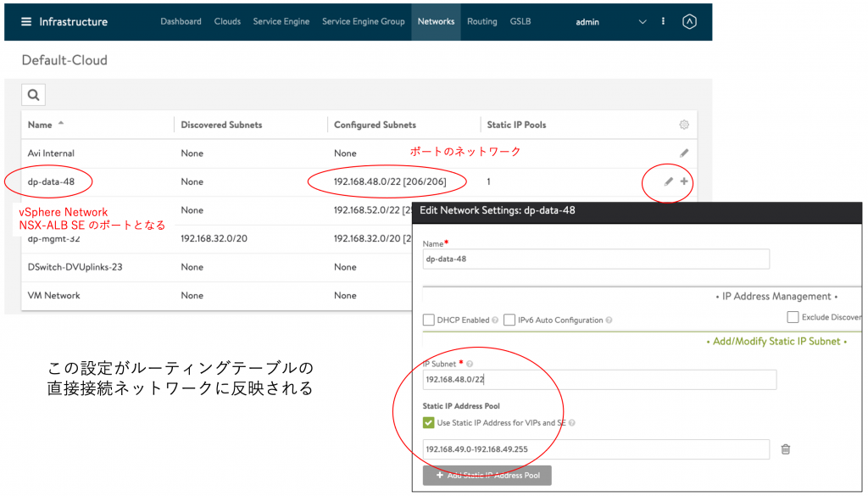
Task: Click Add Static IP Address Pool
Action: (x=487, y=476)
